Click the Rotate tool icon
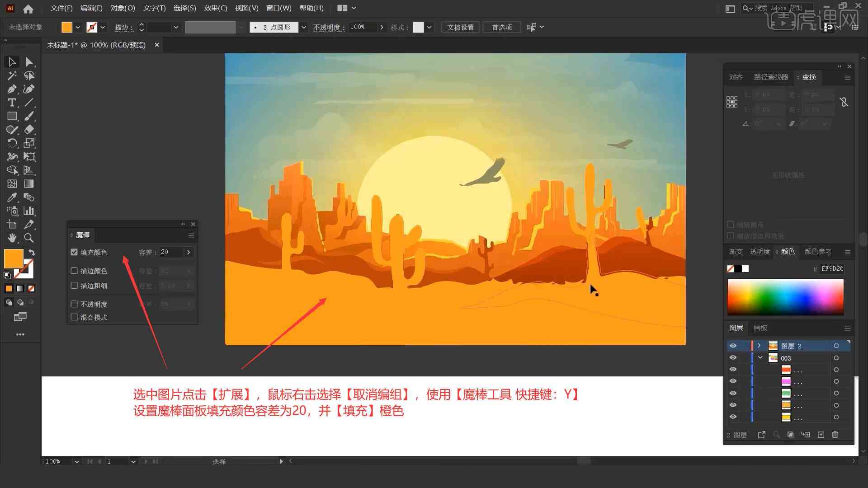Viewport: 868px width, 488px height. point(11,143)
